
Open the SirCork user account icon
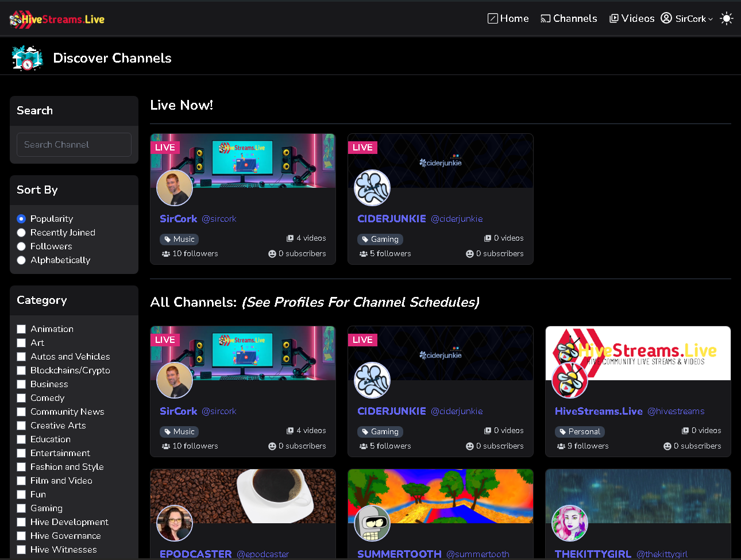coord(666,18)
